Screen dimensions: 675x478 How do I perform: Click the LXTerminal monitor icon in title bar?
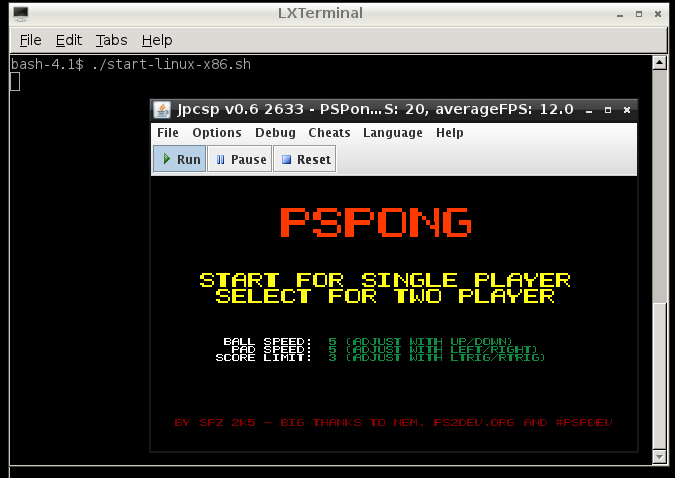20,14
